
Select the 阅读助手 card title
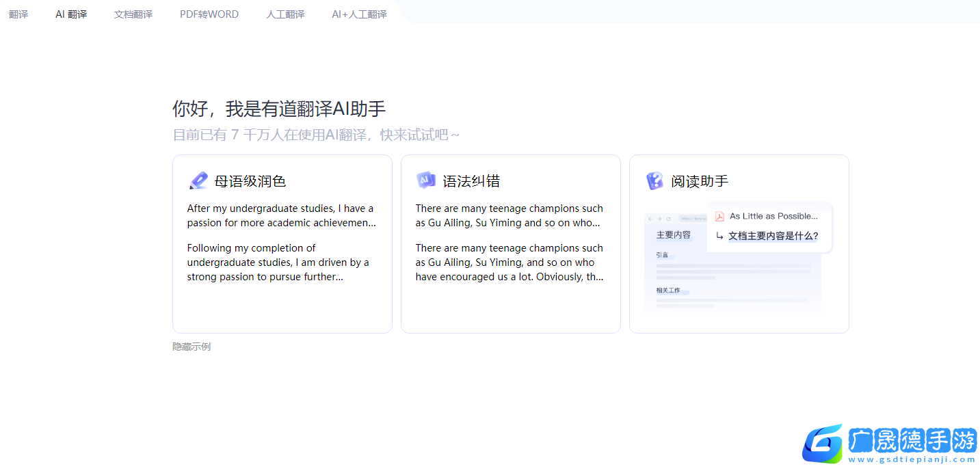click(700, 181)
